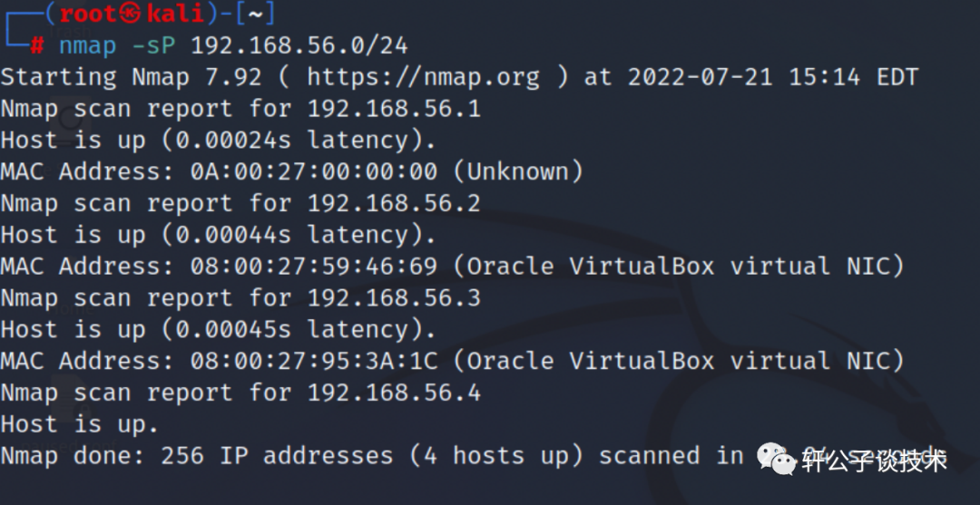Click MAC address 0A:00:27:00:00:00

[x=313, y=171]
